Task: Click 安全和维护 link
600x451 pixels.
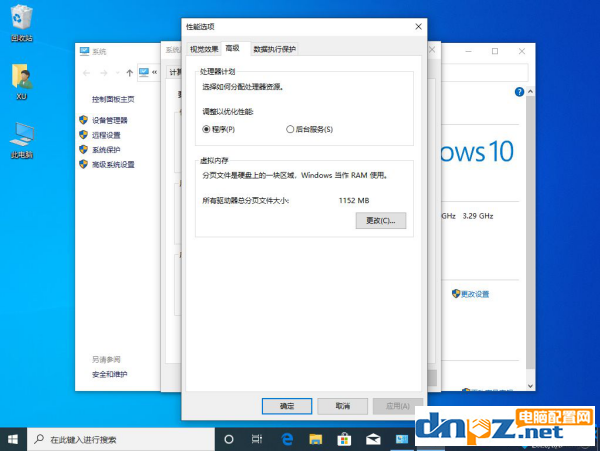Action: (x=109, y=374)
